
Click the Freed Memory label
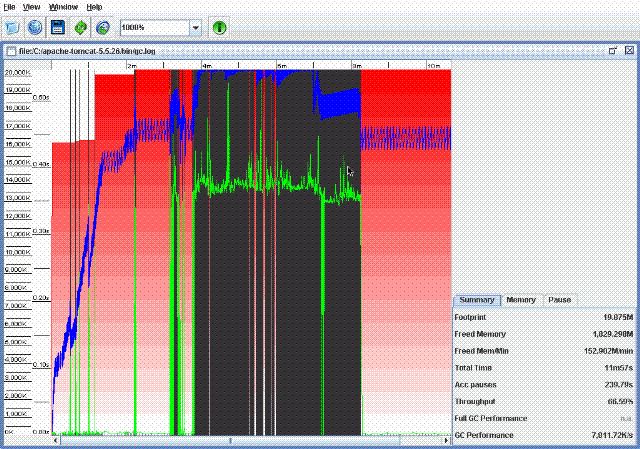tap(480, 334)
